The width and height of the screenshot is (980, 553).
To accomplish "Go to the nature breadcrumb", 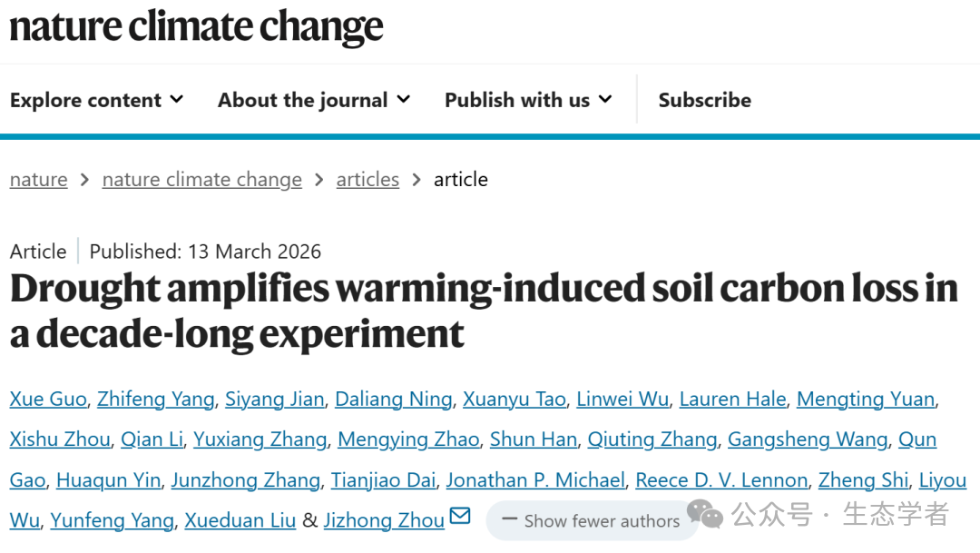I will 38,180.
